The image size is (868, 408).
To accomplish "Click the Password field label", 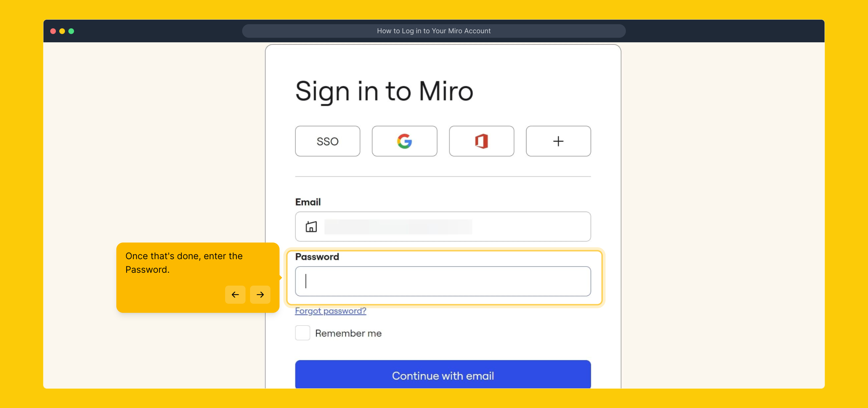I will [317, 257].
